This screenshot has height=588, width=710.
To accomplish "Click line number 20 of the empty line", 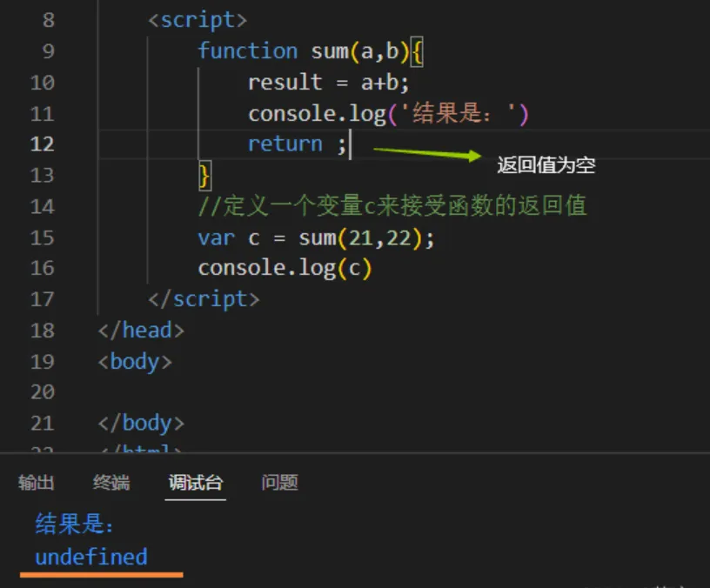I will click(42, 392).
